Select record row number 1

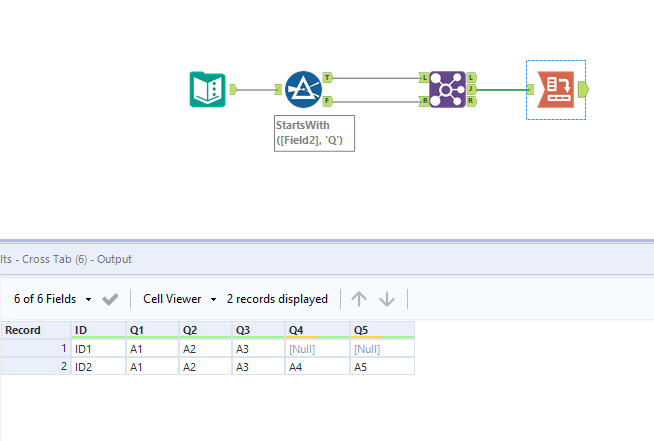pyautogui.click(x=36, y=348)
